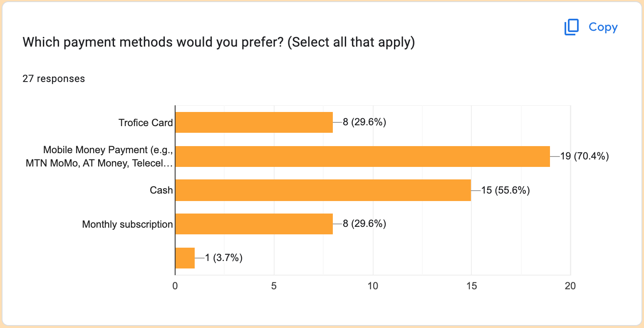The image size is (644, 328).
Task: Click the Trofice Card axis label
Action: (145, 123)
